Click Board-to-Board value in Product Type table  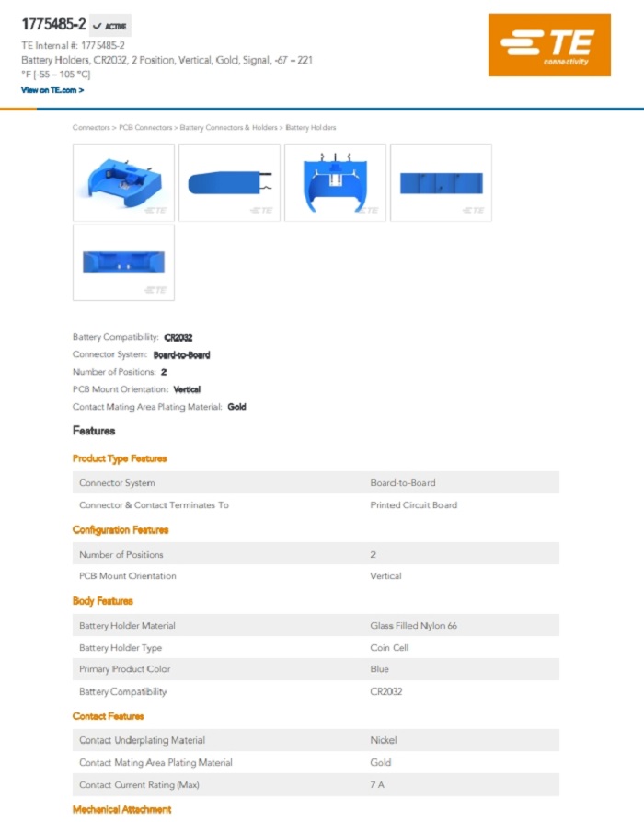tap(402, 483)
